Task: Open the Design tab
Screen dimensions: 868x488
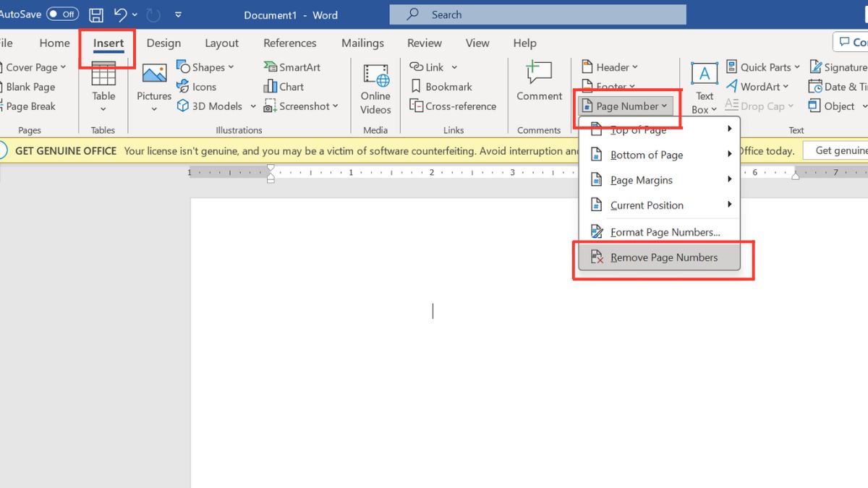Action: [x=163, y=43]
